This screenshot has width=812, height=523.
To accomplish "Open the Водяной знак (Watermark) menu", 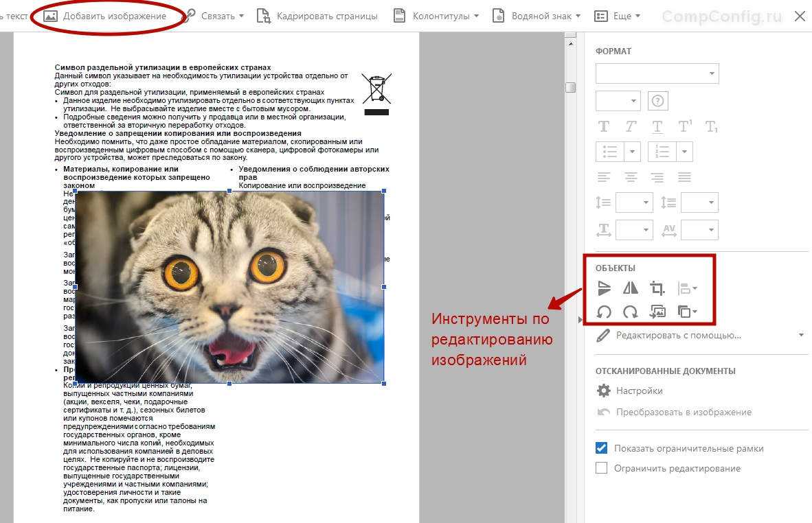I will (536, 16).
